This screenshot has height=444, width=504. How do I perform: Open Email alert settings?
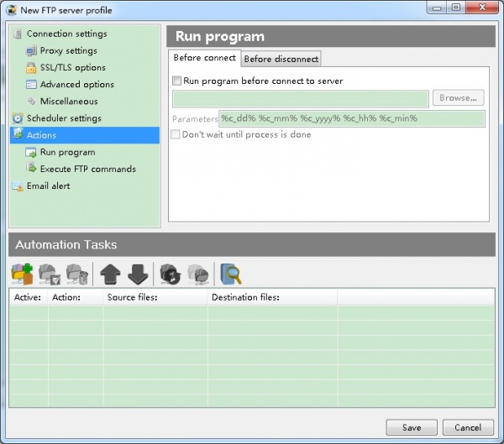pyautogui.click(x=48, y=185)
